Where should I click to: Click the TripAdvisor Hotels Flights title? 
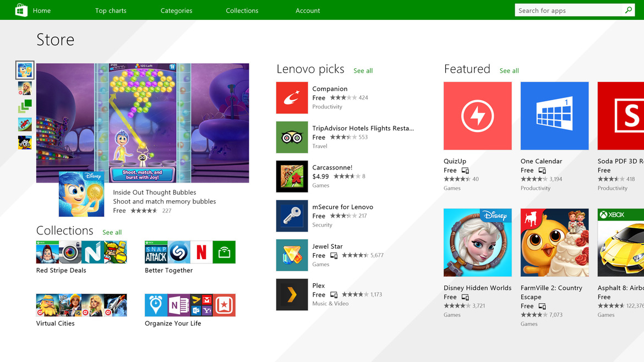click(x=363, y=128)
